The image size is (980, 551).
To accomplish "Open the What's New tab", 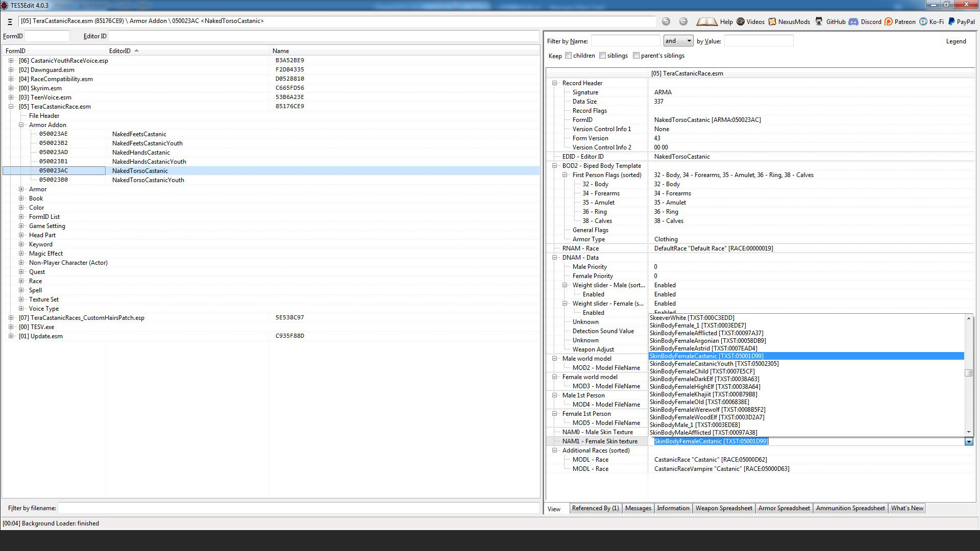I will pos(907,508).
